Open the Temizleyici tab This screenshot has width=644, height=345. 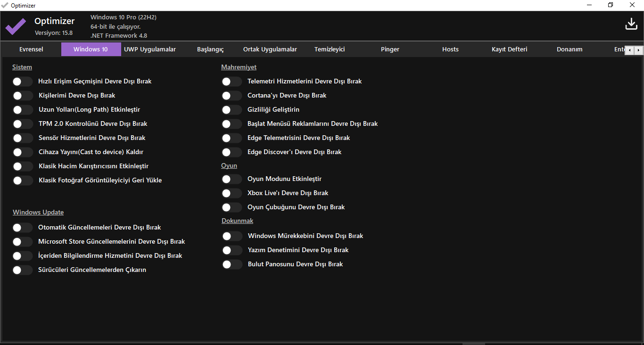pos(330,49)
